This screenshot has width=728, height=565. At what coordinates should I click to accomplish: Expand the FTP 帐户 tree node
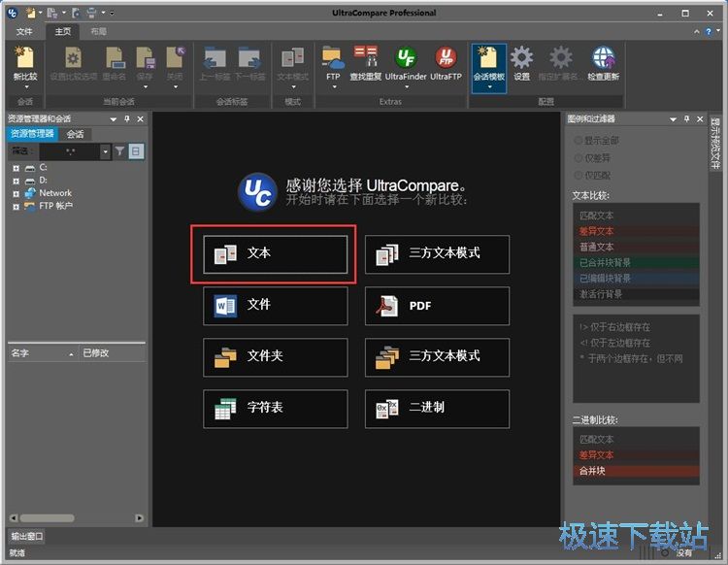click(16, 207)
